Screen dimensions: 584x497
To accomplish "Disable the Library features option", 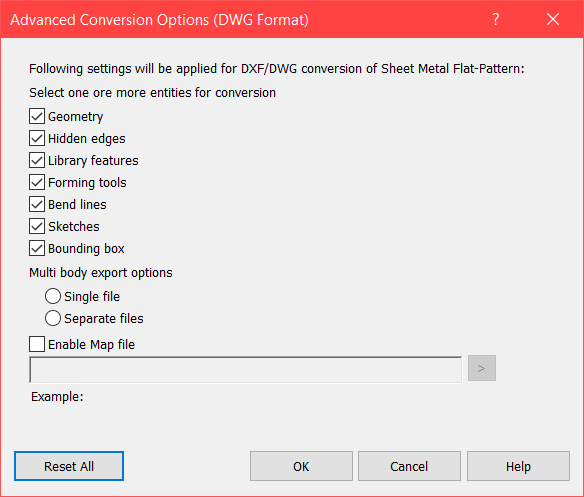I will click(x=37, y=160).
